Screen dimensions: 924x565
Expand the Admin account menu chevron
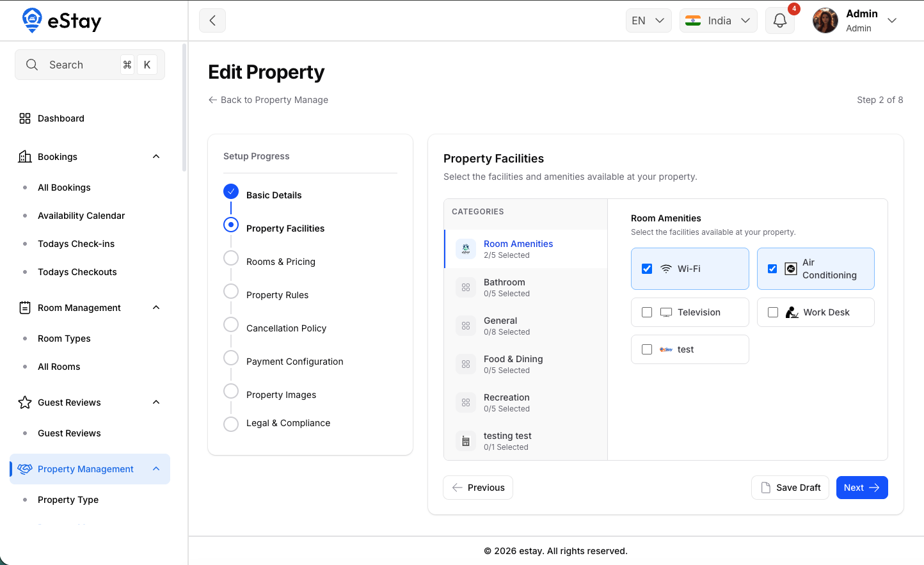(892, 20)
